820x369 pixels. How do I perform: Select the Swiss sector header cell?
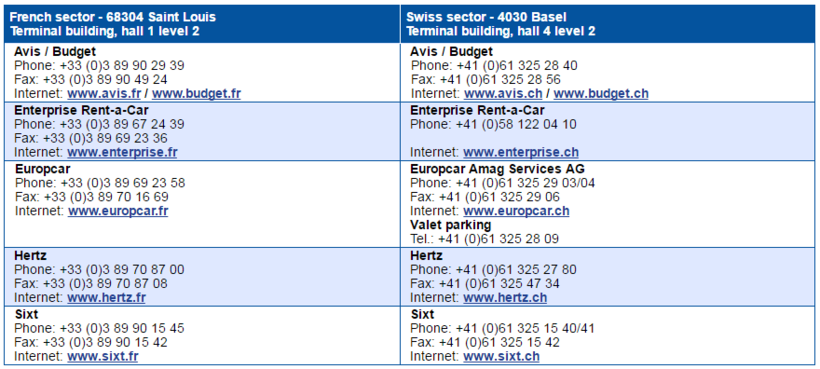pos(608,24)
